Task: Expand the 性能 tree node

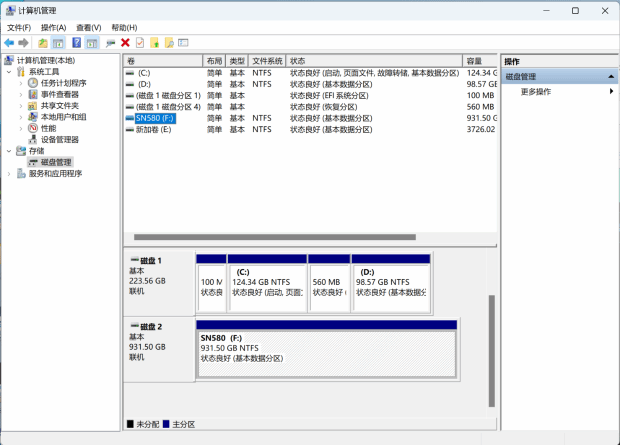Action: coord(21,129)
